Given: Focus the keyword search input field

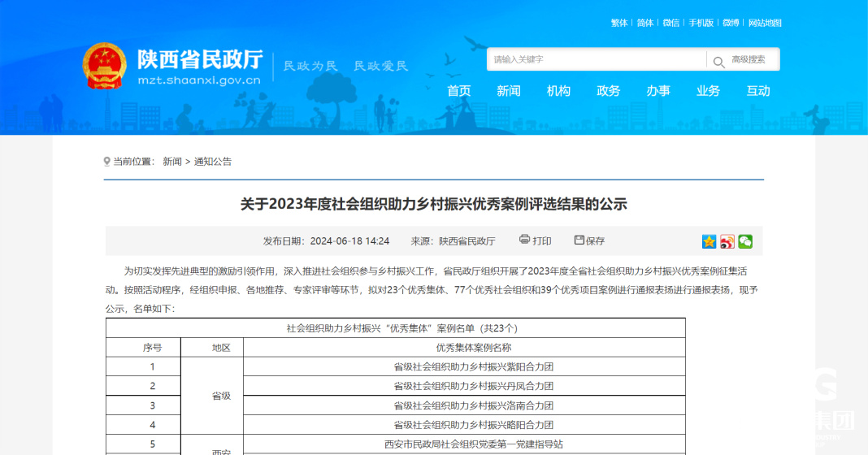Looking at the screenshot, I should point(597,59).
